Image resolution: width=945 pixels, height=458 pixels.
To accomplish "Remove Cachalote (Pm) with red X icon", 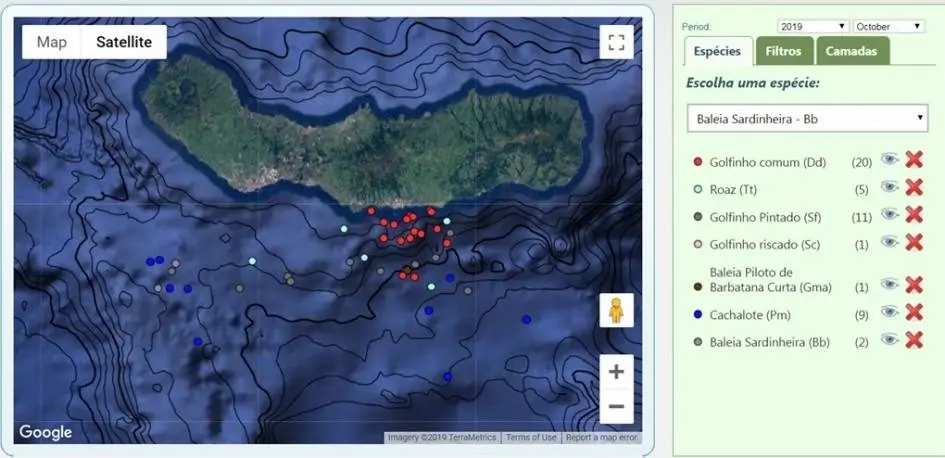I will tap(913, 313).
